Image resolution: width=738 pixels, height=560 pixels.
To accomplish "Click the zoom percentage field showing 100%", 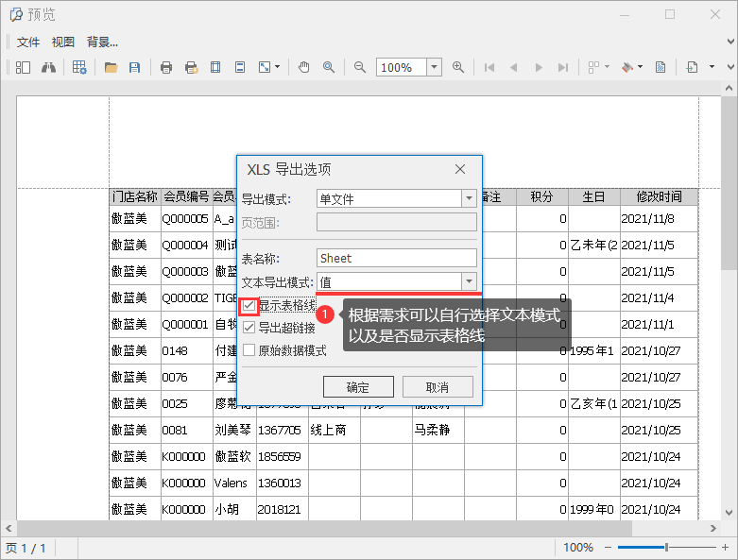I will click(x=402, y=67).
